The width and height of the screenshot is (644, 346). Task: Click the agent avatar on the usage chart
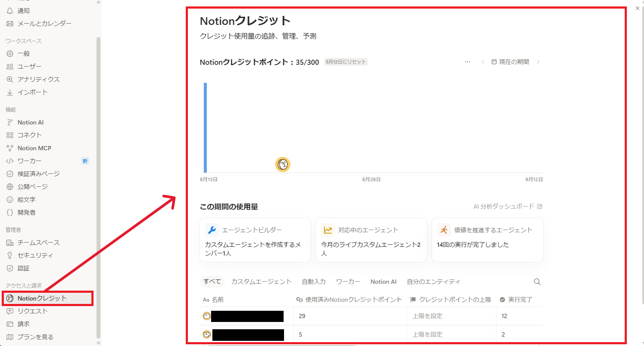(x=283, y=164)
